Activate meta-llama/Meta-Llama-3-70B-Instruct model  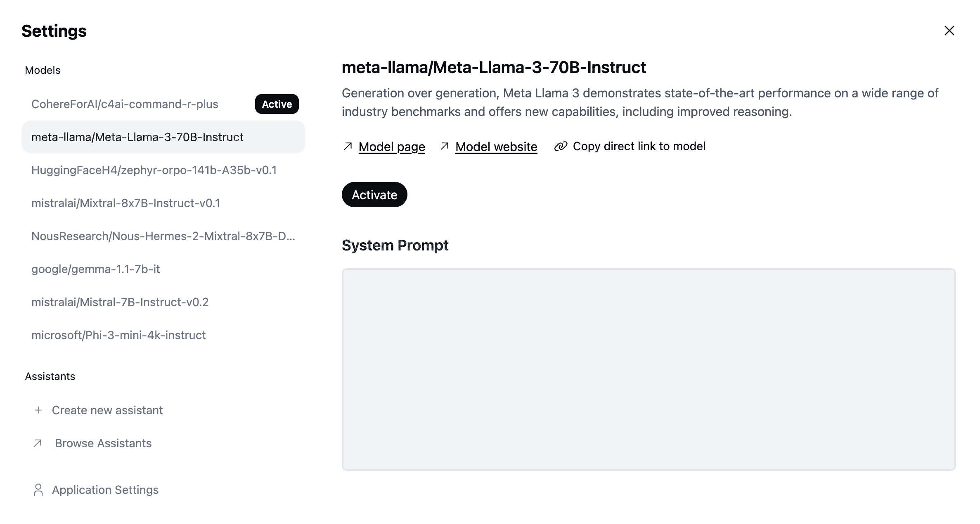coord(375,194)
